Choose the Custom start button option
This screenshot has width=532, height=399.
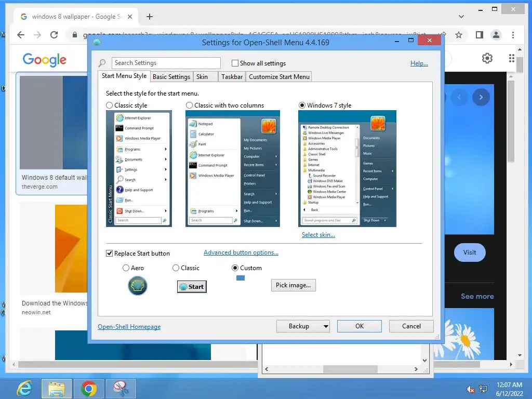click(235, 268)
